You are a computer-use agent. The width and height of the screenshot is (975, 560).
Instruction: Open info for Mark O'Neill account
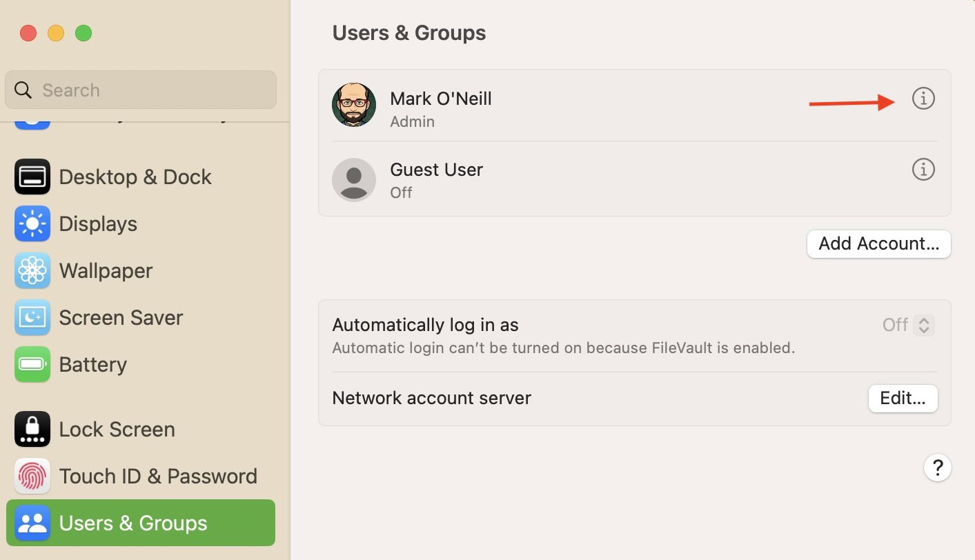923,99
